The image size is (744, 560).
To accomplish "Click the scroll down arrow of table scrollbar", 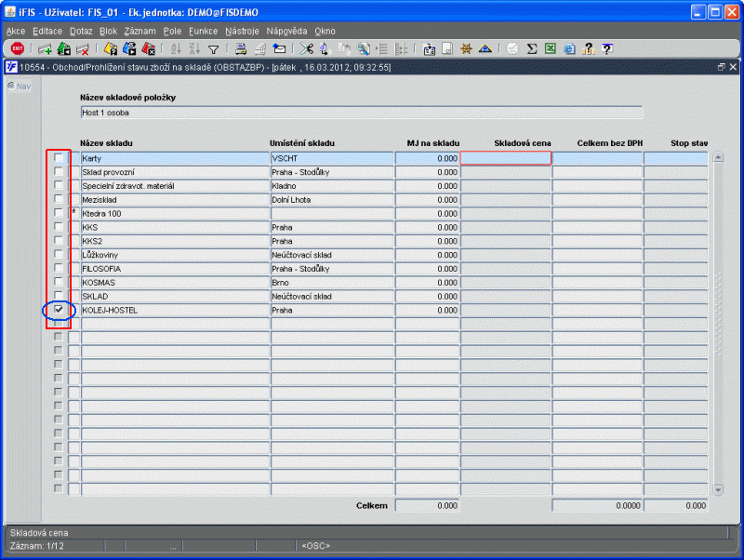I will click(717, 489).
